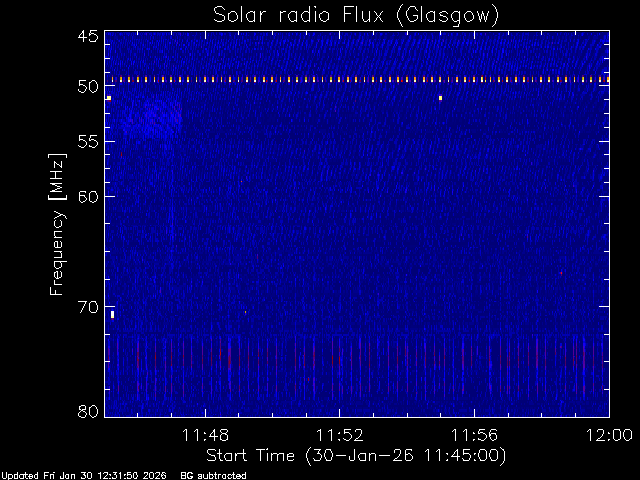Click the '45' frequency tick label

(x=88, y=36)
